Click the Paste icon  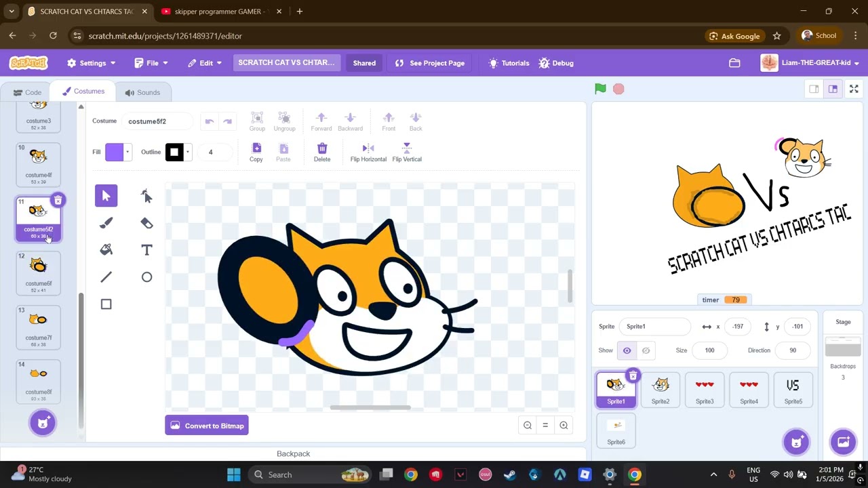click(x=283, y=152)
